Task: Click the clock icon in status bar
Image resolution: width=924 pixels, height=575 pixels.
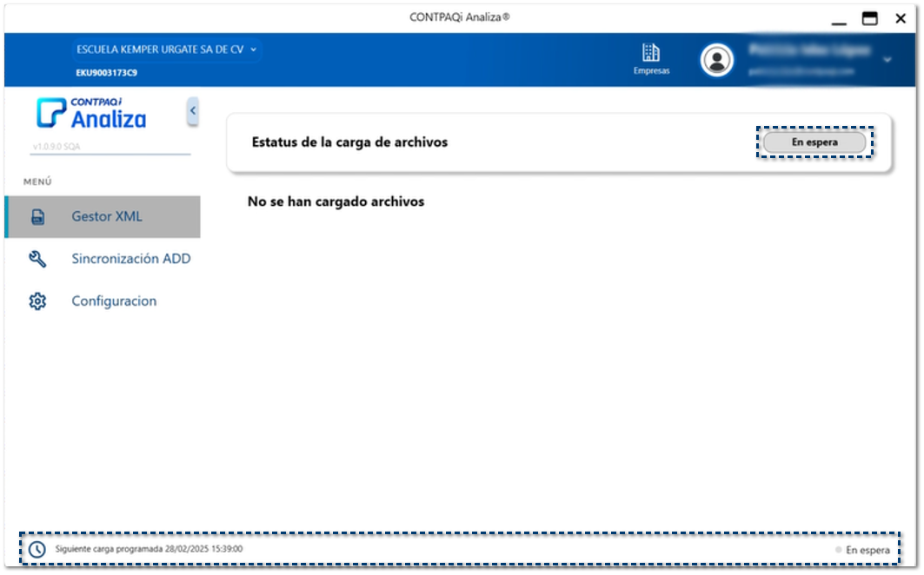Action: click(x=37, y=549)
